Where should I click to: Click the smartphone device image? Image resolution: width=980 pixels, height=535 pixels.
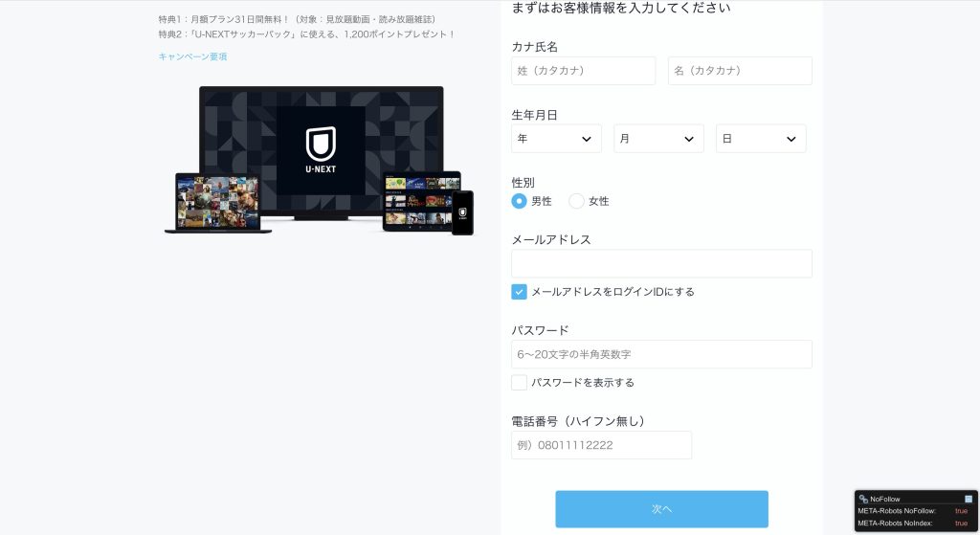tap(462, 212)
